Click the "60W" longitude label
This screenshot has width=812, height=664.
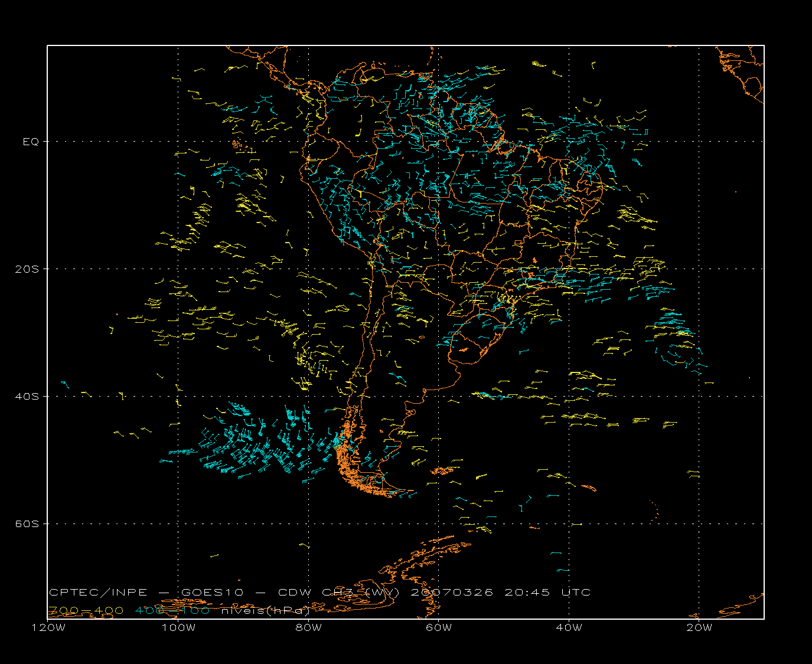439,627
